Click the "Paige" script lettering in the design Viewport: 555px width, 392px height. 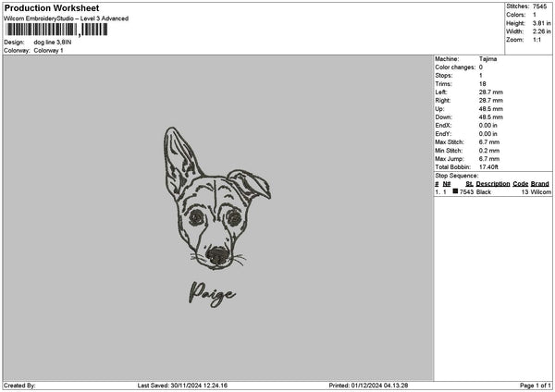pyautogui.click(x=212, y=294)
